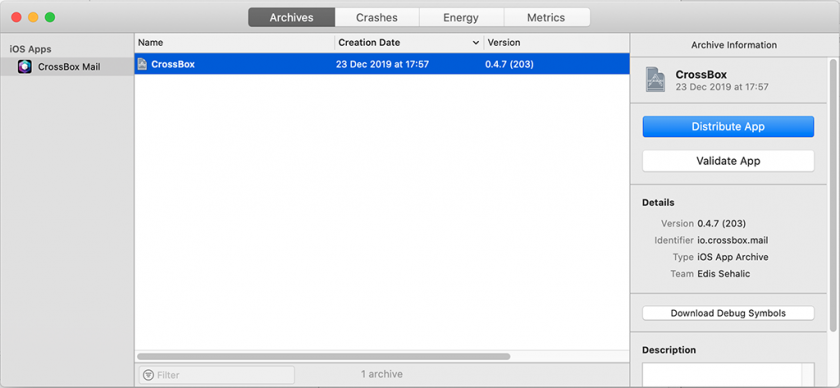Image resolution: width=840 pixels, height=388 pixels.
Task: Click the iOS App Archive type value
Action: [x=733, y=257]
